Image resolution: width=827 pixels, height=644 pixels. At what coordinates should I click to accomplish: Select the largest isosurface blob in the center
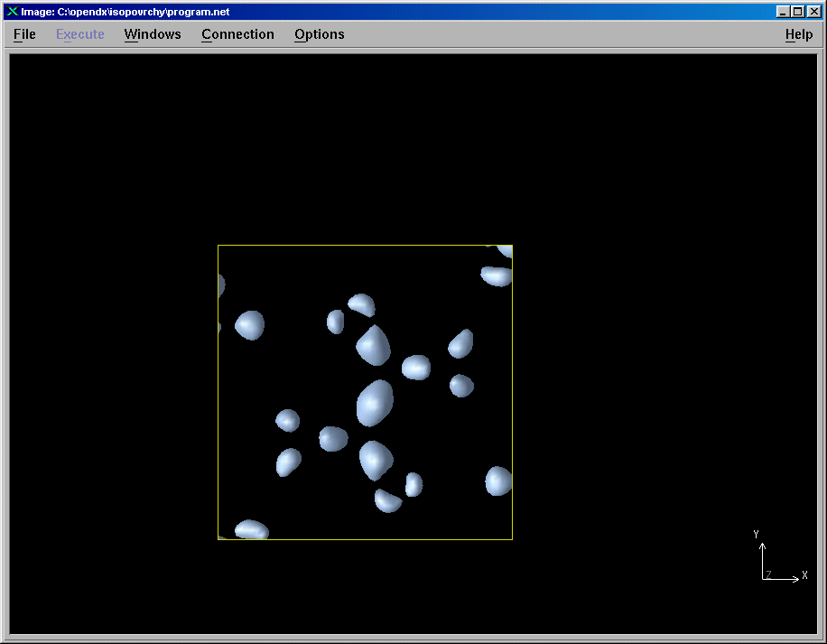[374, 402]
